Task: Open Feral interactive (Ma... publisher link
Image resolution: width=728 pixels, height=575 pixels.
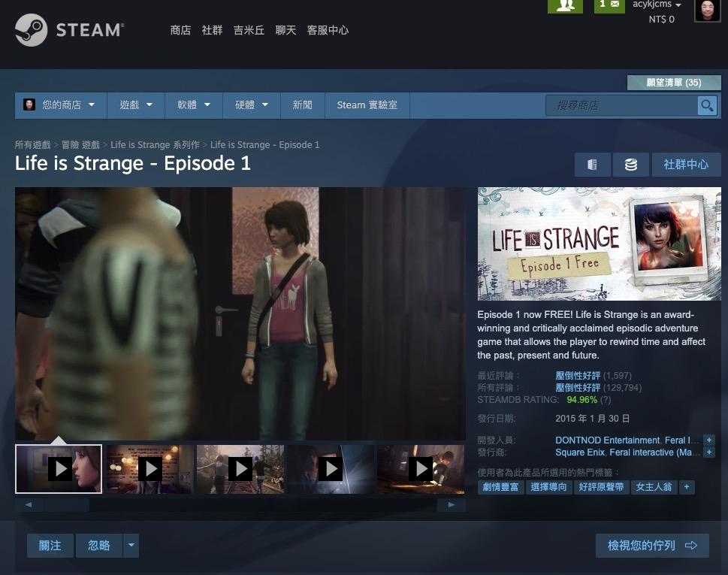Action: (x=654, y=452)
